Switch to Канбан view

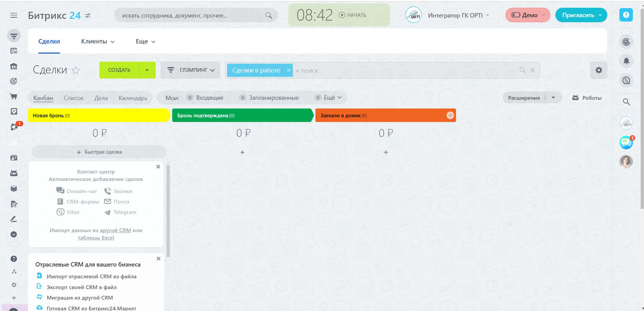coord(43,98)
